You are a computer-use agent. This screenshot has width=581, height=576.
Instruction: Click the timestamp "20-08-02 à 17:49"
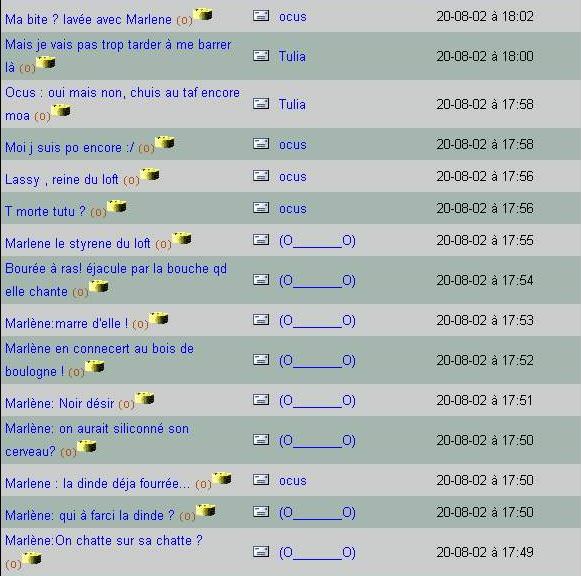(x=485, y=552)
